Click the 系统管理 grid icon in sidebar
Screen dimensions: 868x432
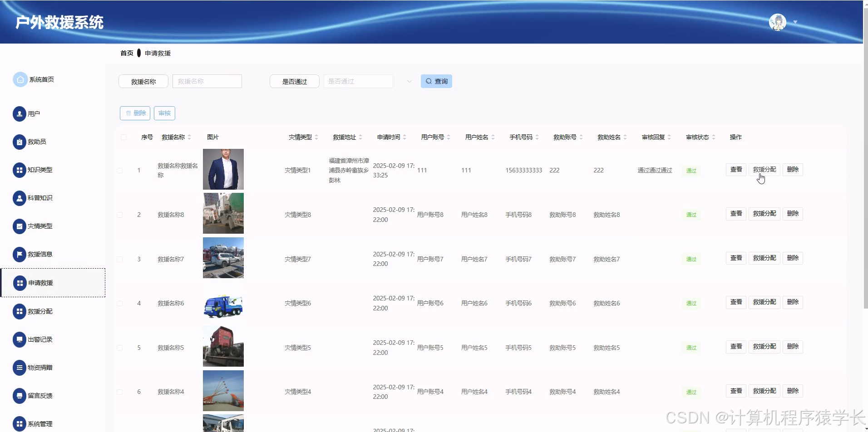(x=20, y=424)
